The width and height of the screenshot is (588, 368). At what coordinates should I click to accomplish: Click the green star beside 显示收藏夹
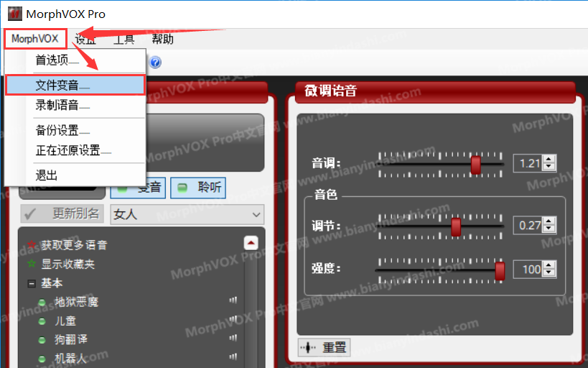click(32, 264)
